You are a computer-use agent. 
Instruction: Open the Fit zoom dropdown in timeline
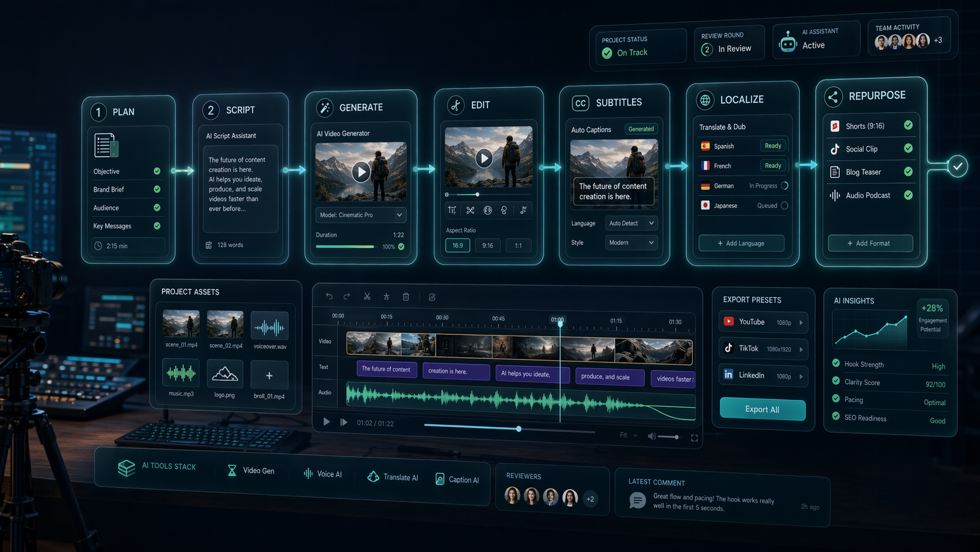(x=628, y=435)
